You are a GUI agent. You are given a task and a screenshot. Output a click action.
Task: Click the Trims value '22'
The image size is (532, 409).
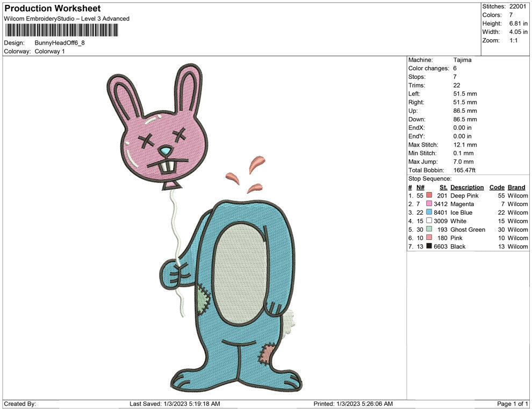[457, 85]
